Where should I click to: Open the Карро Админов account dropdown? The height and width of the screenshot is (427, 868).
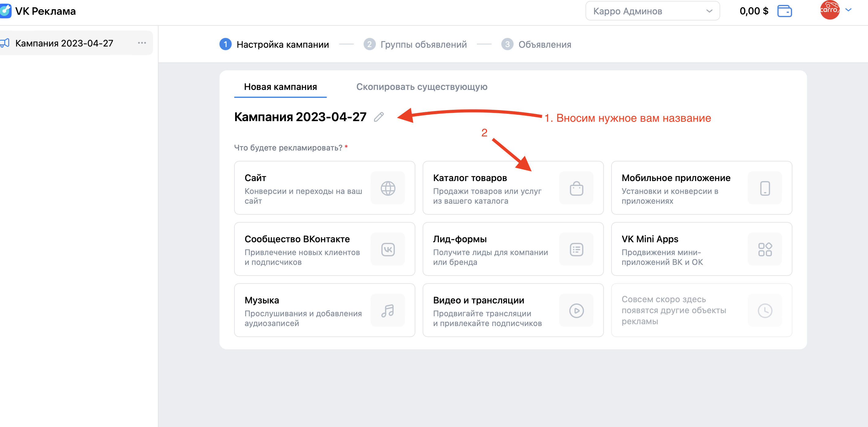pyautogui.click(x=652, y=11)
